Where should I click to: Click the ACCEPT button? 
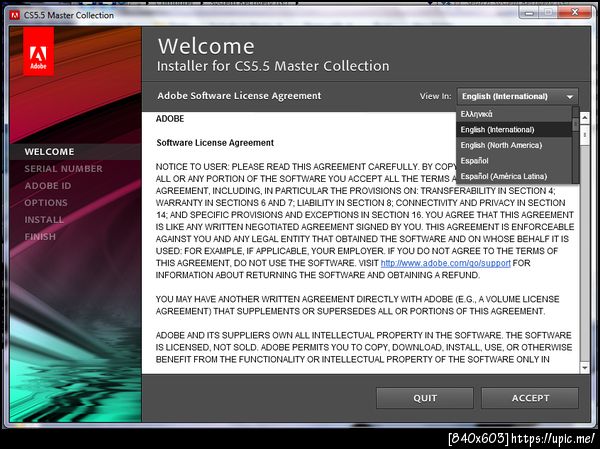pos(530,398)
